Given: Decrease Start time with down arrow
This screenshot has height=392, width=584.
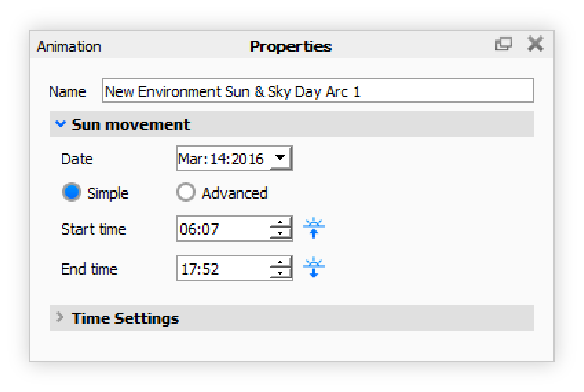Looking at the screenshot, I should point(280,233).
